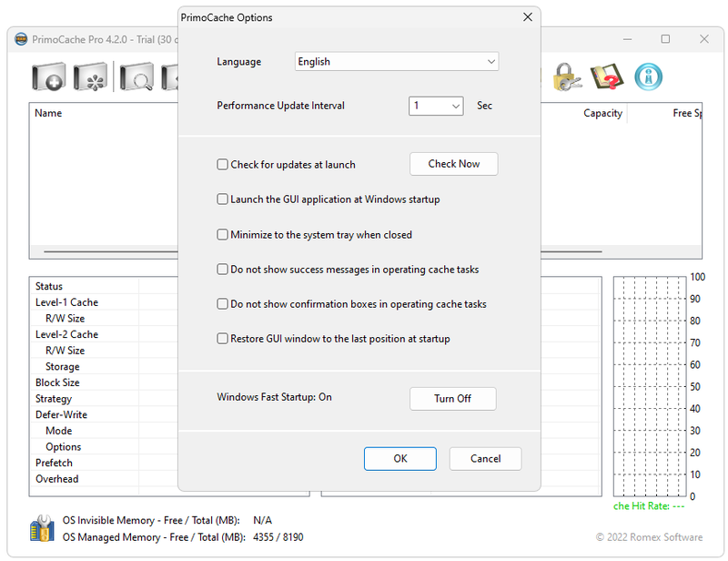Click the OS Invisible Memory N/A value
Image resolution: width=728 pixels, height=561 pixels.
262,521
